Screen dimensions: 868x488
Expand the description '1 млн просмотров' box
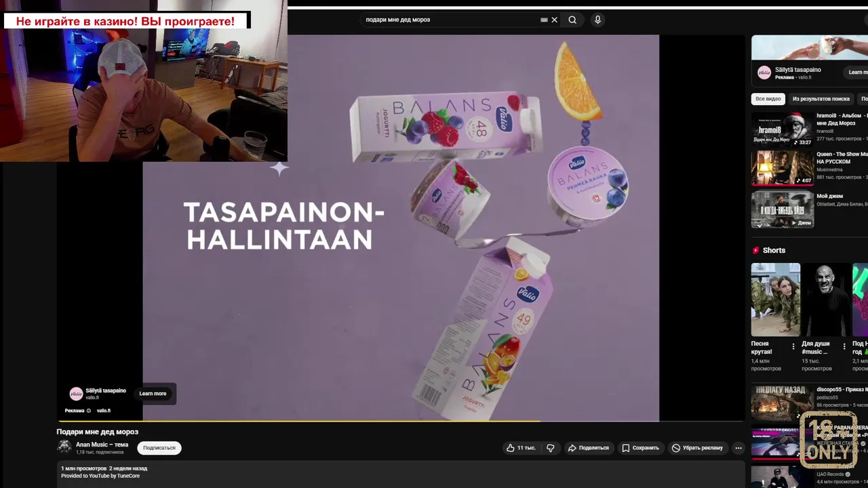pyautogui.click(x=401, y=474)
